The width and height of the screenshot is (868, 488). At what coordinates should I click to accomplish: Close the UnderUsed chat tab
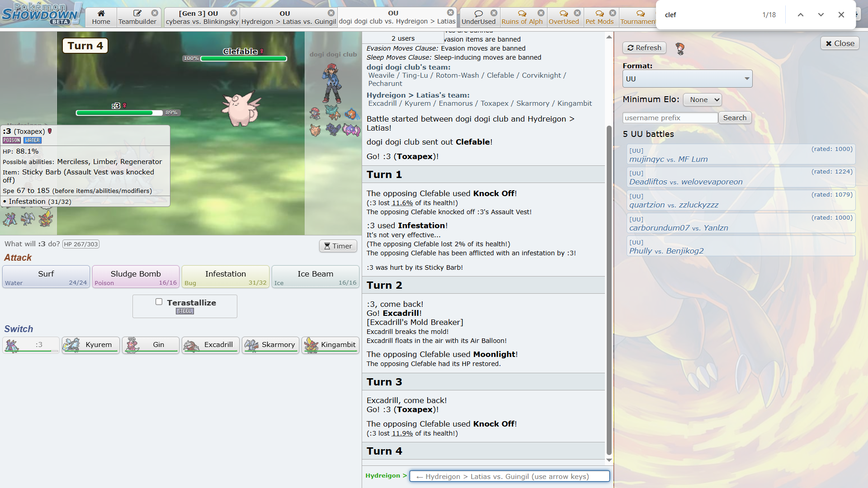(x=494, y=13)
